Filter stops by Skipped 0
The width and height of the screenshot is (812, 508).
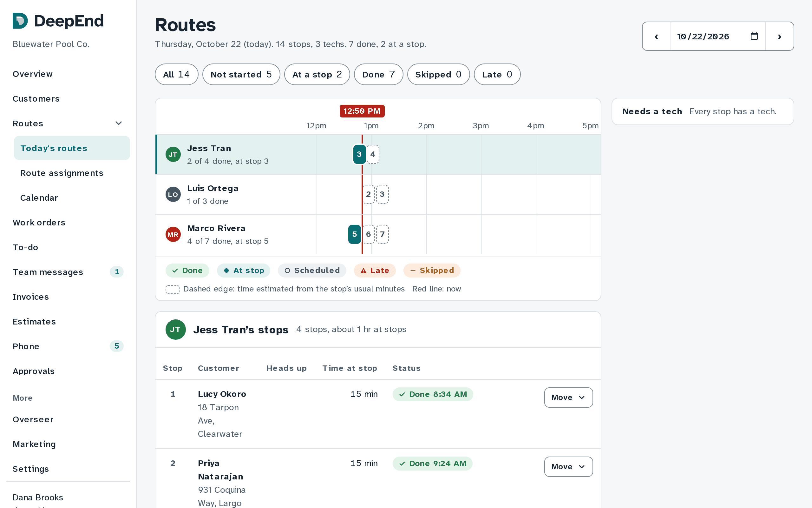438,74
